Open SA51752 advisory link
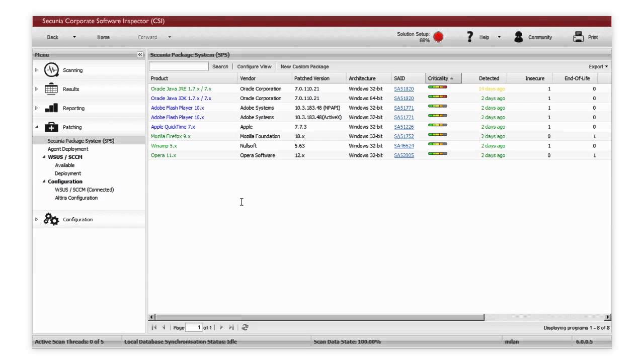 404,136
